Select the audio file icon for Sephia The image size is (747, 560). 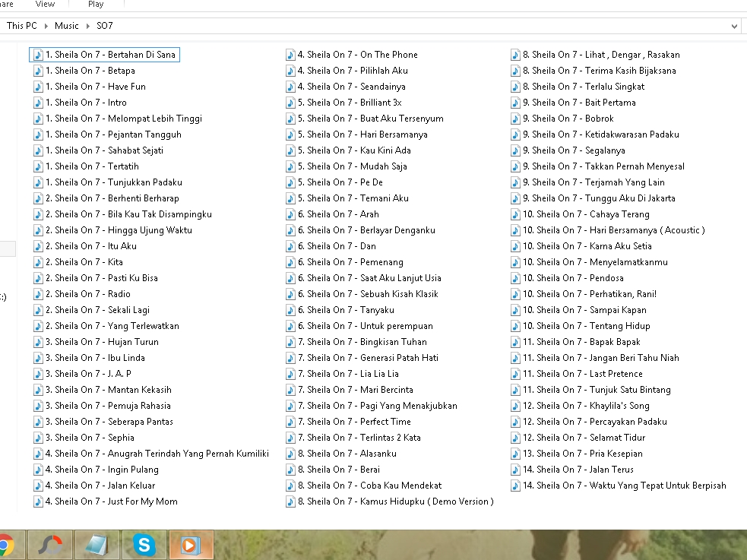pyautogui.click(x=38, y=438)
